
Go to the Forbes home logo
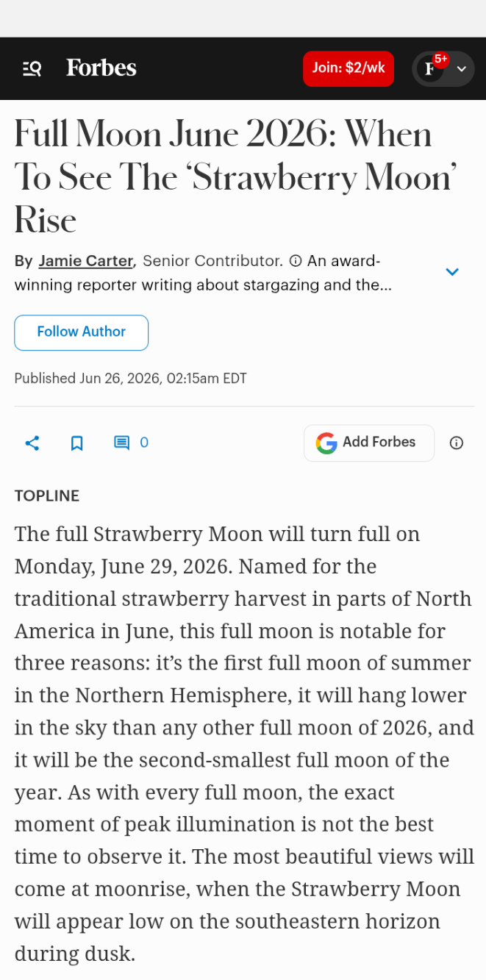coord(101,68)
